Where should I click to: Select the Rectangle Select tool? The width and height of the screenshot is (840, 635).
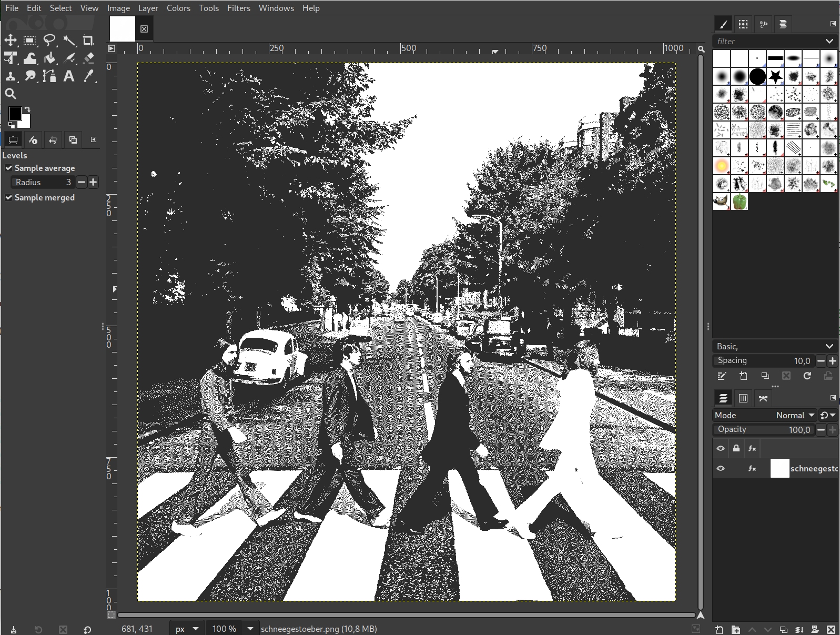tap(30, 41)
